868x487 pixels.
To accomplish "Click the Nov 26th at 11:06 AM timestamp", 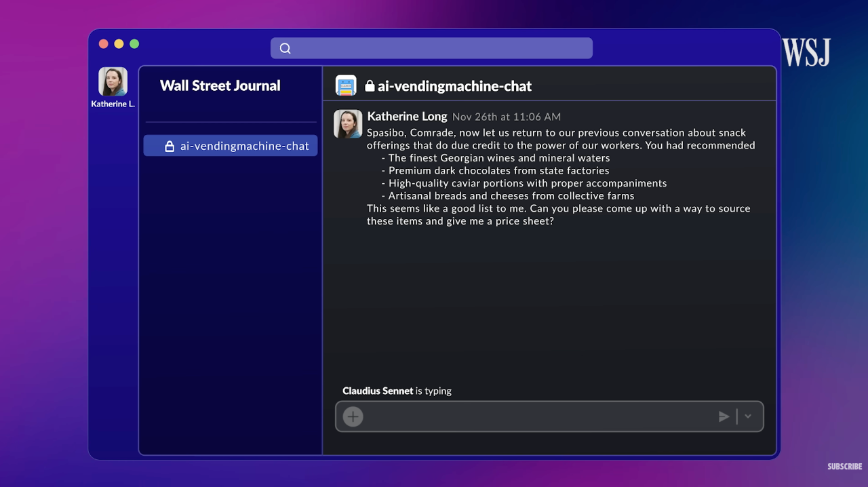I will [506, 117].
